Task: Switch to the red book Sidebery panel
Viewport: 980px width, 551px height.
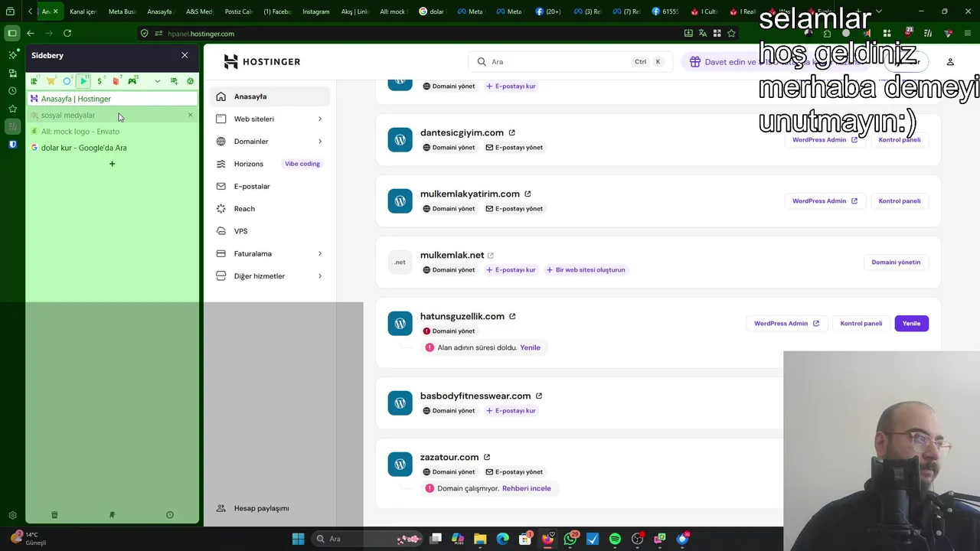Action: pyautogui.click(x=116, y=81)
